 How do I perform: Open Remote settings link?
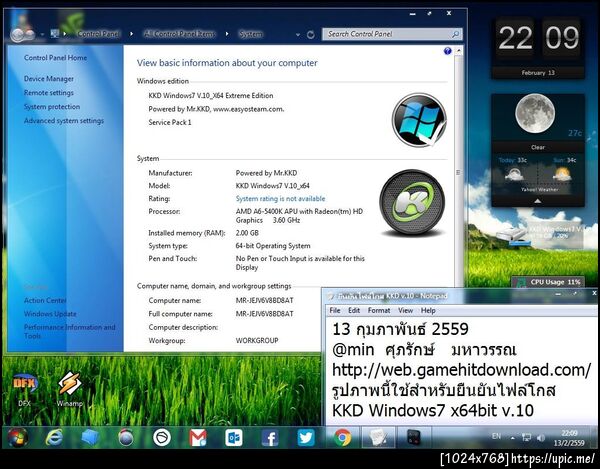pyautogui.click(x=49, y=93)
